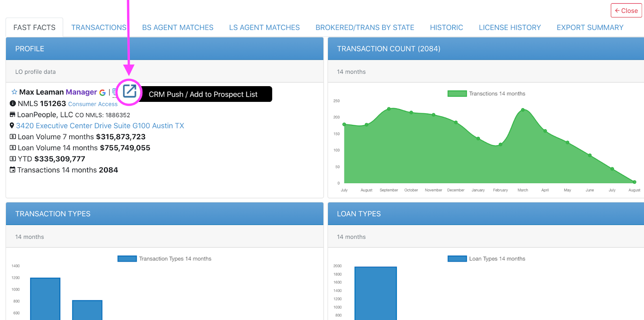Viewport: 644px width, 320px height.
Task: Click the LoanPeople, LLC company name
Action: coord(45,115)
